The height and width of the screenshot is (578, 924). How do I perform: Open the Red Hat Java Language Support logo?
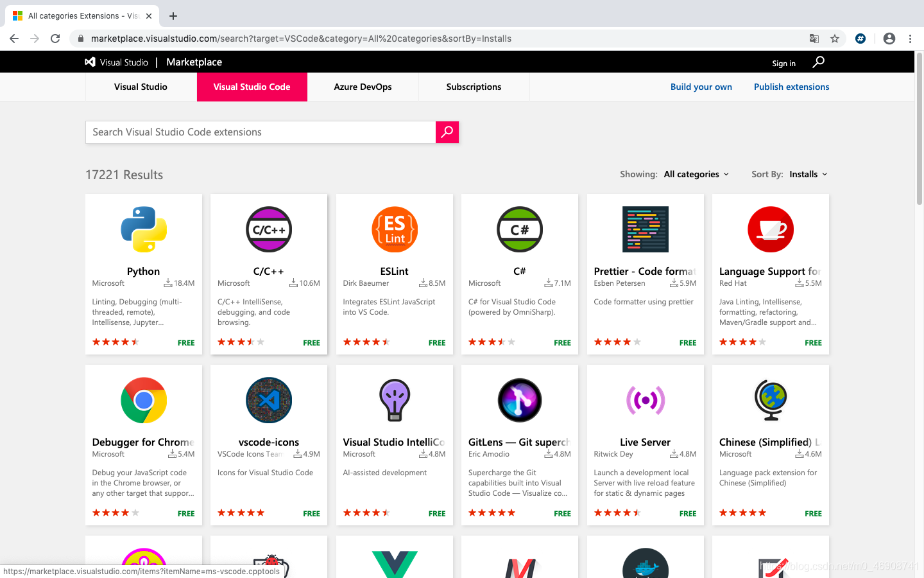[771, 229]
